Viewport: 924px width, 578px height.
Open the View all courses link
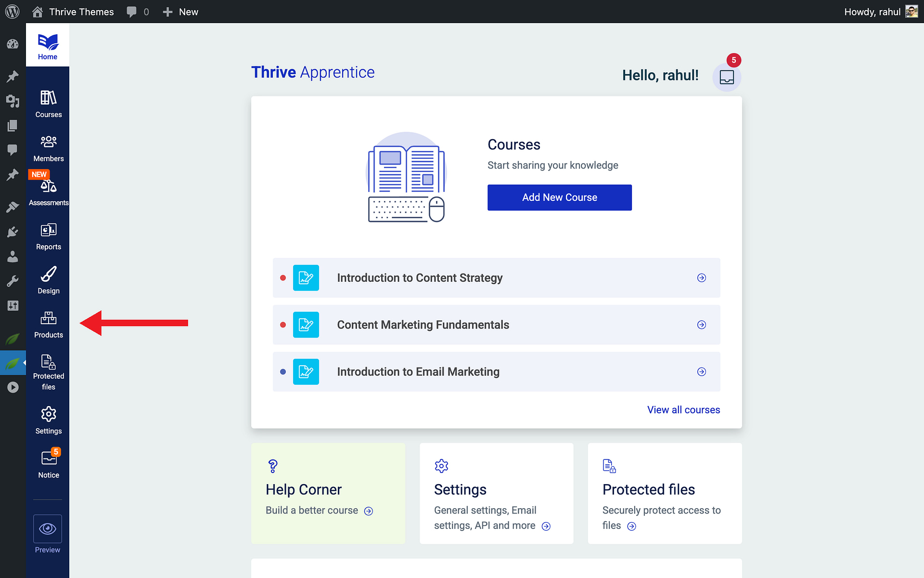pyautogui.click(x=683, y=410)
